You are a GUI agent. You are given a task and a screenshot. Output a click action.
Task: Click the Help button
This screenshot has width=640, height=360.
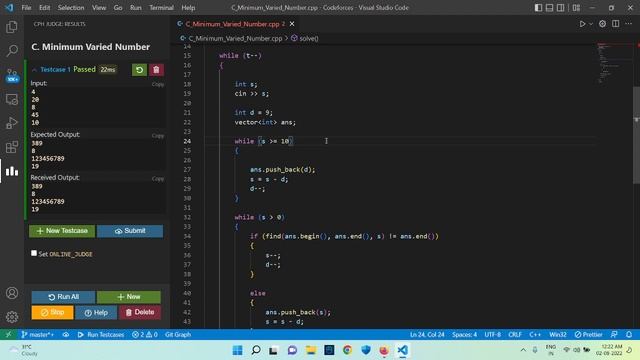[x=96, y=312]
